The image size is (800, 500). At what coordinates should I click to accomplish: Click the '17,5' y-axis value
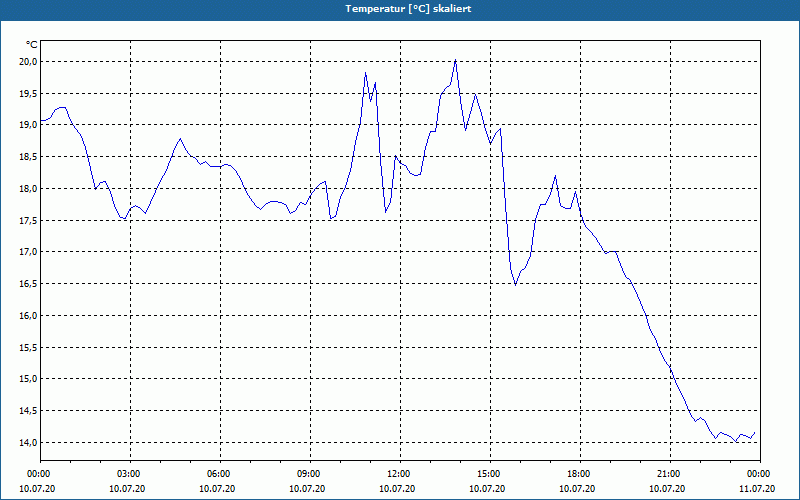(x=29, y=220)
